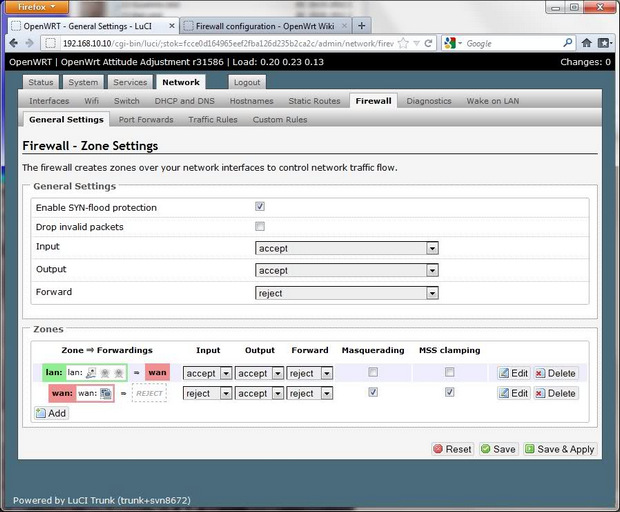
Task: Open the System tab
Action: [83, 82]
